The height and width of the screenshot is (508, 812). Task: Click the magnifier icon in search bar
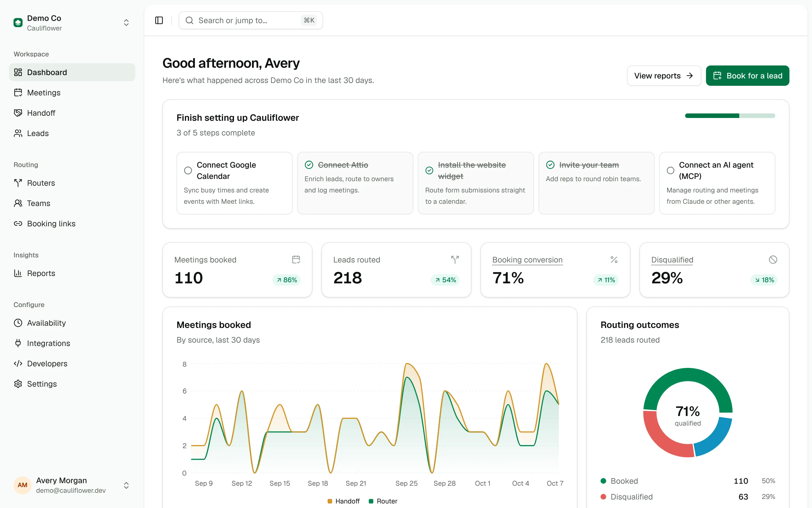tap(189, 21)
